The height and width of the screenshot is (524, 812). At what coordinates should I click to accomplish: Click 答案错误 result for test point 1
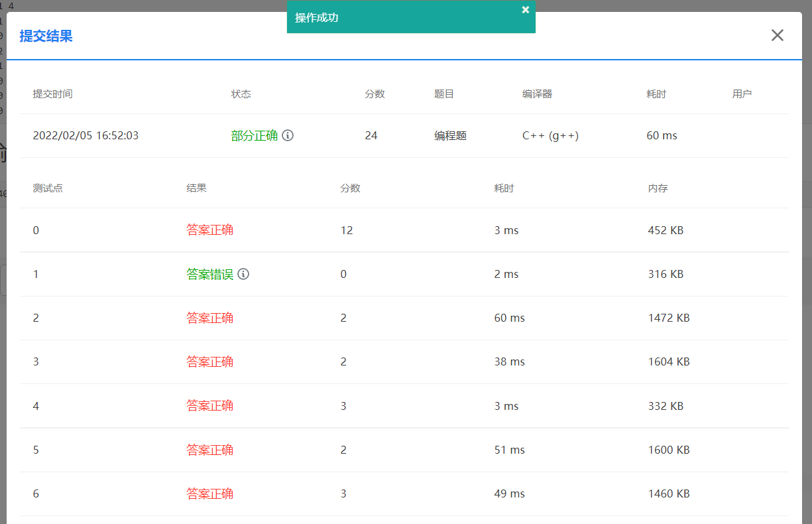click(x=210, y=274)
